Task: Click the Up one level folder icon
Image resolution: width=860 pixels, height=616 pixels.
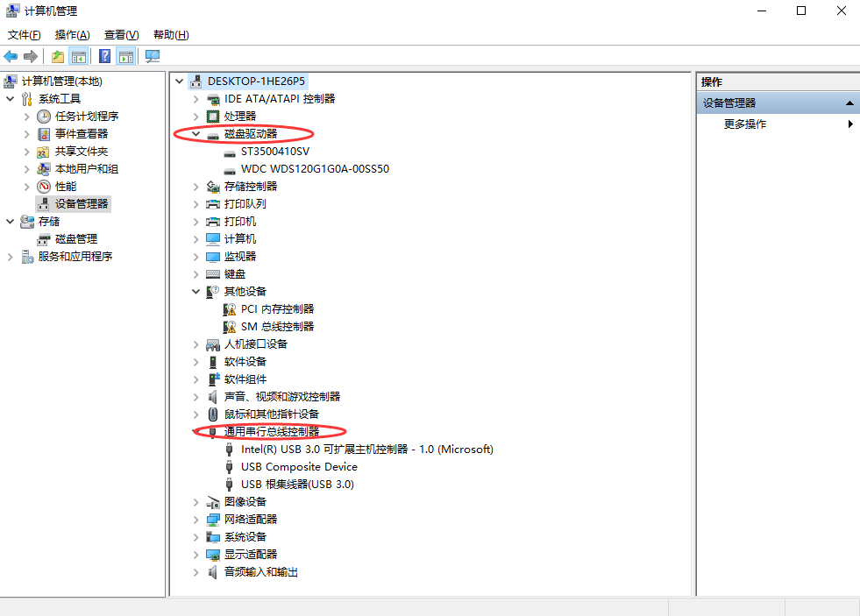Action: click(57, 57)
